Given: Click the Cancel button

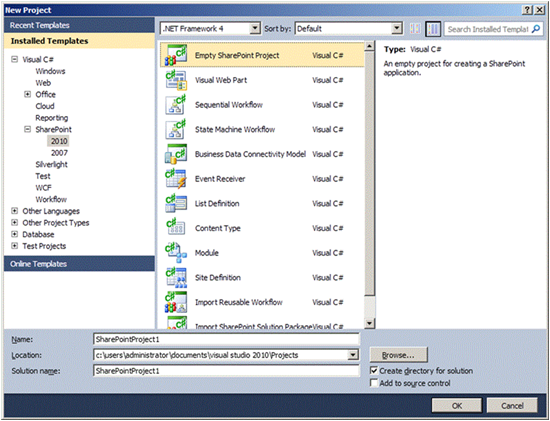Looking at the screenshot, I should [x=512, y=406].
